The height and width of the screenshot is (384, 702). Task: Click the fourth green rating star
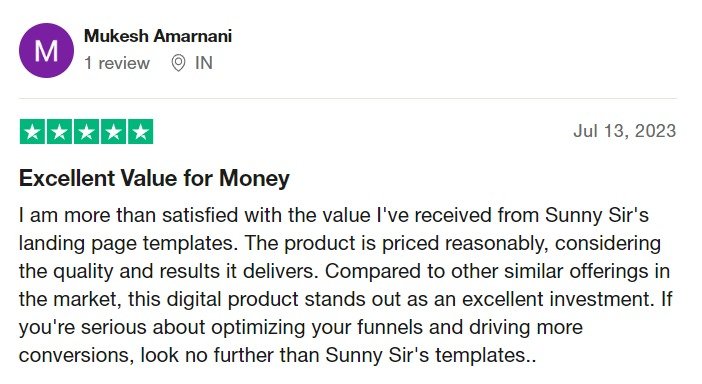(x=113, y=132)
